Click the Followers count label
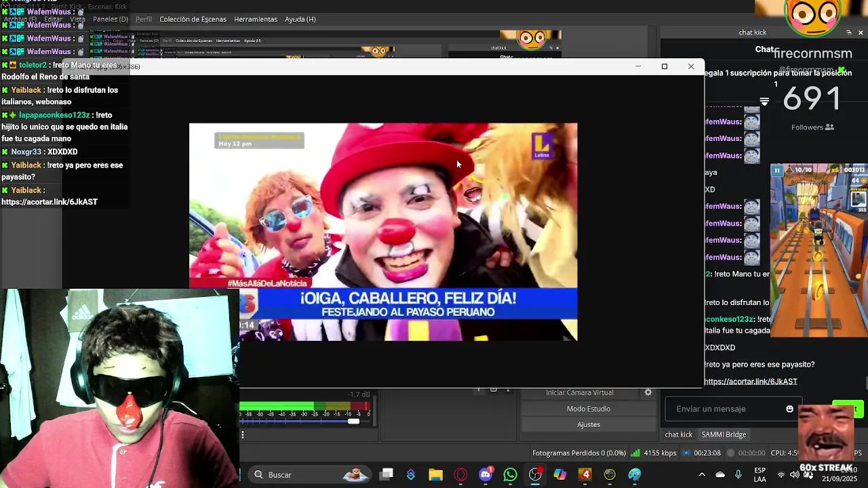 (x=812, y=127)
